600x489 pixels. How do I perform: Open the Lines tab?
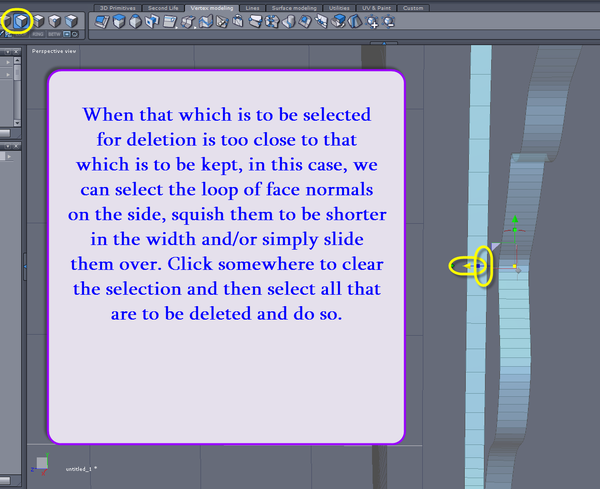pos(252,8)
